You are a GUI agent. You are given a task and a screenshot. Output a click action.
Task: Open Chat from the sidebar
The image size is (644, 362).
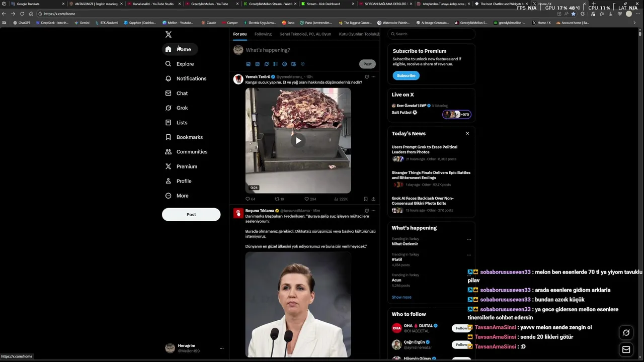(177, 93)
